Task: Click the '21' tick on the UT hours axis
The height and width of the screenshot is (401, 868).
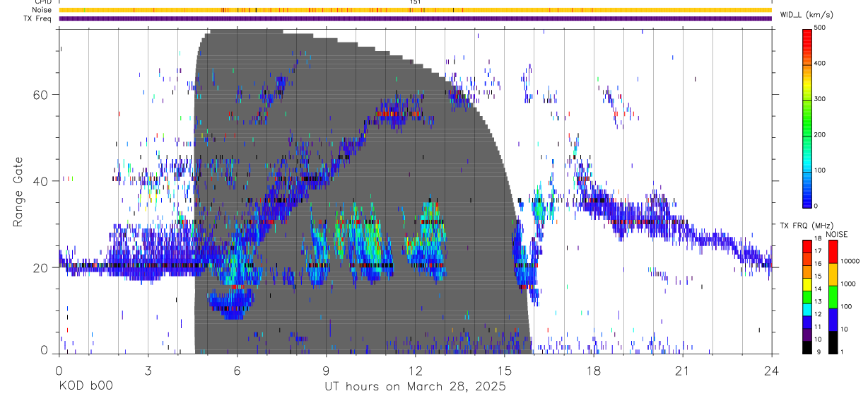Action: (x=682, y=371)
